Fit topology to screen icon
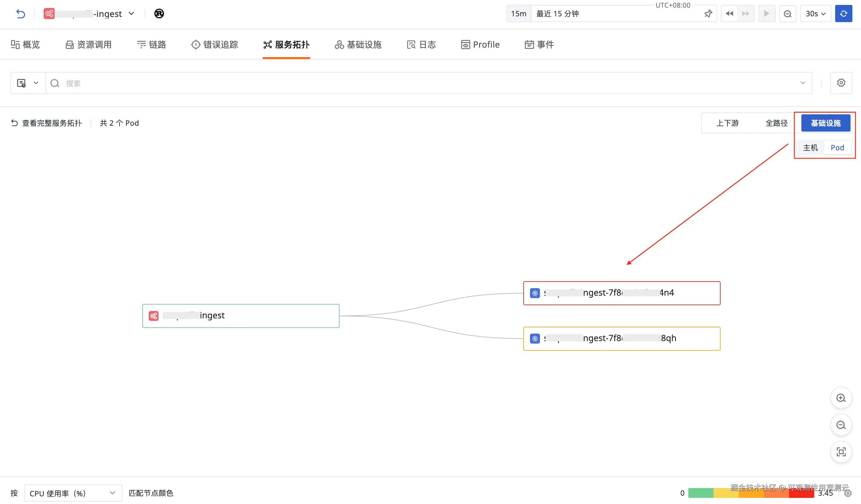 point(841,452)
